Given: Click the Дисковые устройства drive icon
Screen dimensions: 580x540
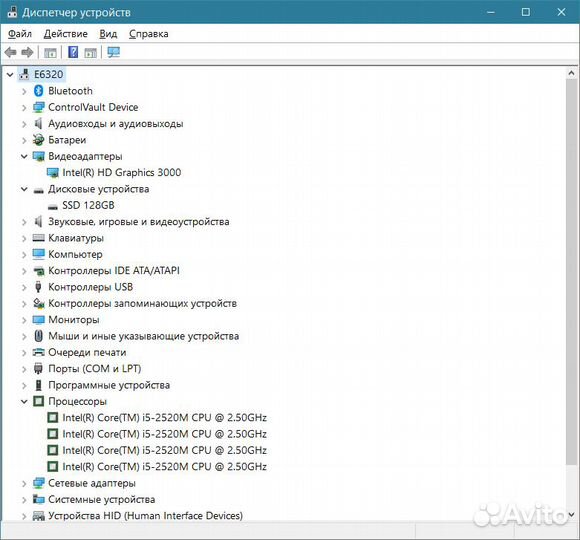Looking at the screenshot, I should click(38, 190).
